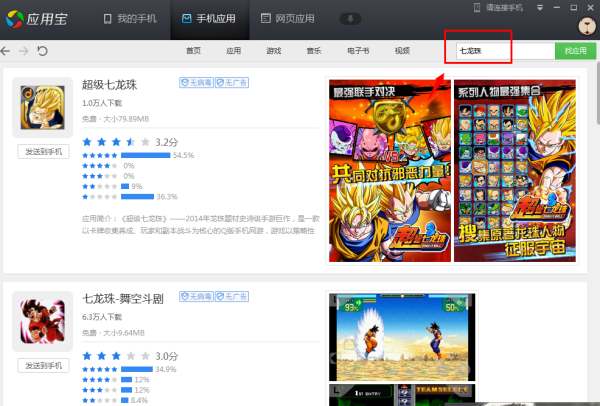Click the 3.0分 star rating

point(130,356)
